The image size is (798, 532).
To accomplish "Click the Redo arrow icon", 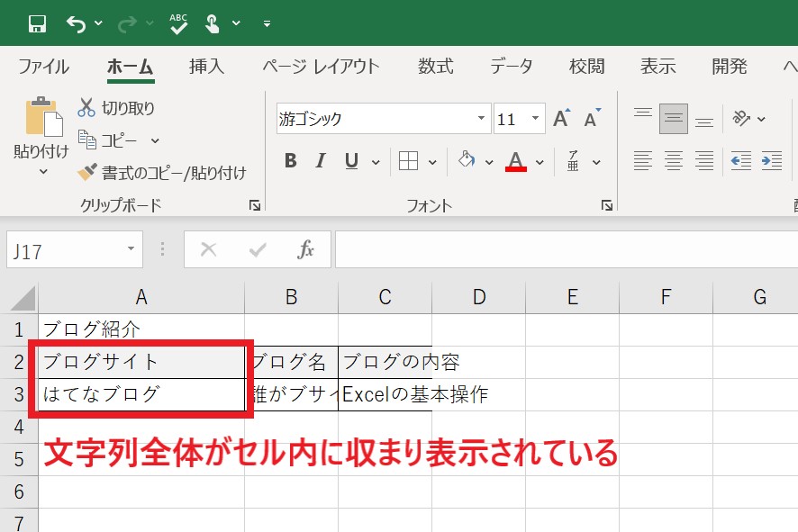I will click(x=127, y=23).
